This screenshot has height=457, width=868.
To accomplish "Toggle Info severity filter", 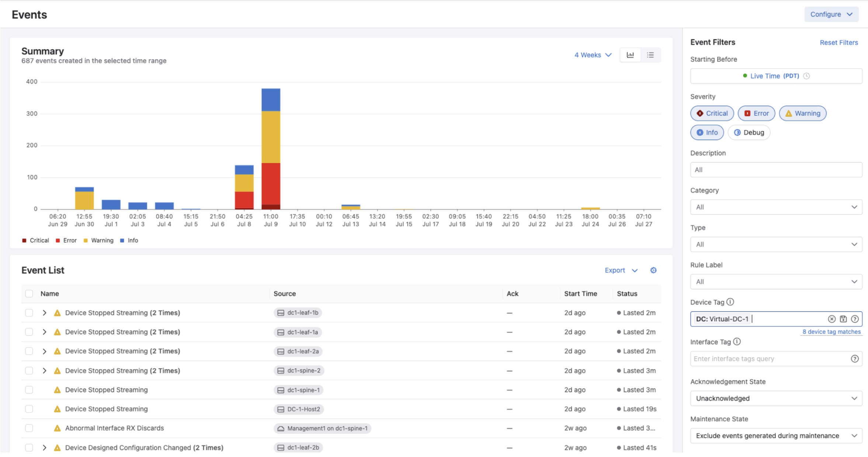I will click(x=707, y=132).
